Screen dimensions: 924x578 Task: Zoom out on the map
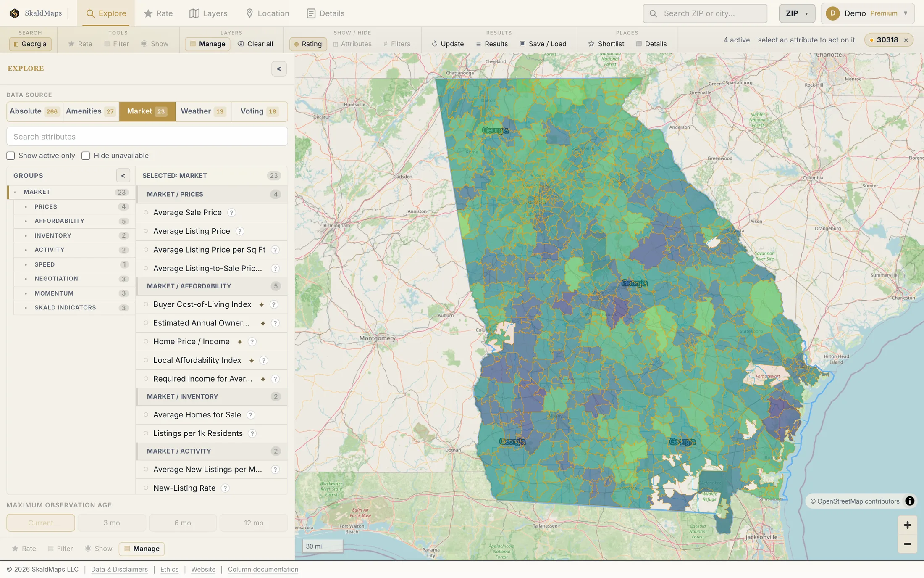click(x=908, y=544)
